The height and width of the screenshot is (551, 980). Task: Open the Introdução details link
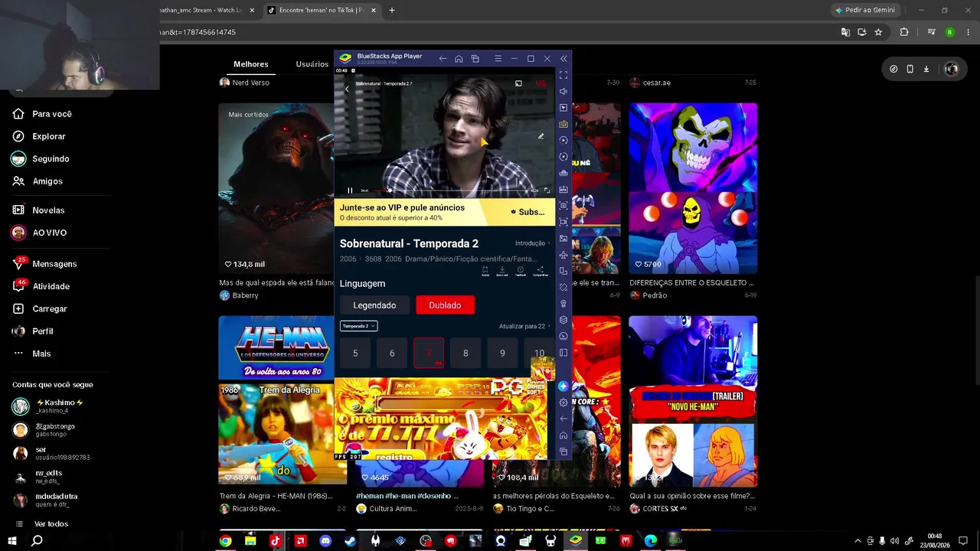point(532,243)
